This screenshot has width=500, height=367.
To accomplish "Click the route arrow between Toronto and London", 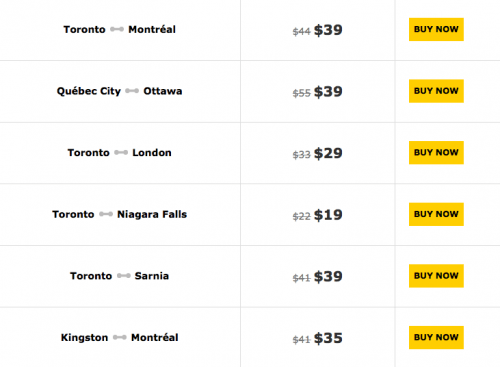I will (121, 153).
